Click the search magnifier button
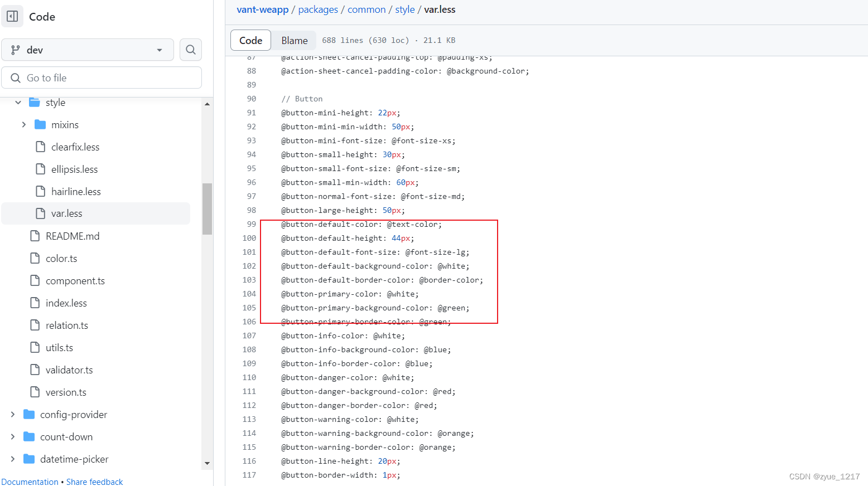 [190, 50]
